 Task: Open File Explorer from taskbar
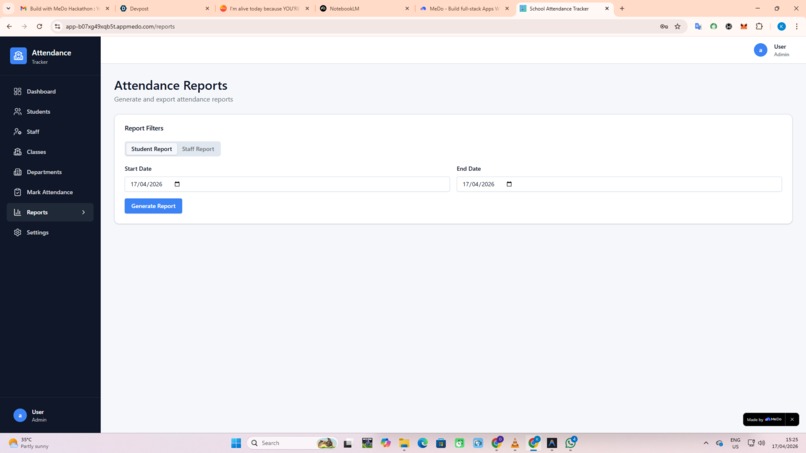(x=404, y=443)
